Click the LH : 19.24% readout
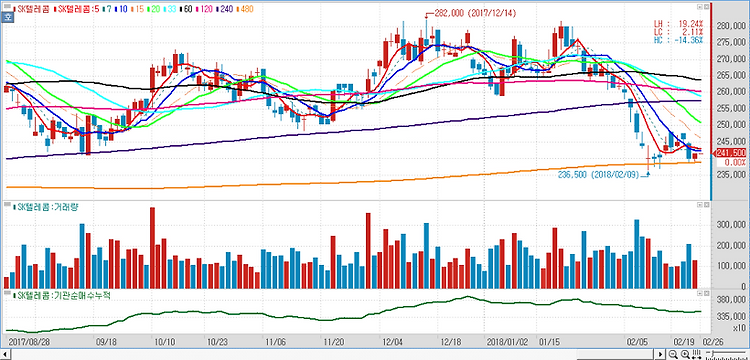 [x=679, y=23]
